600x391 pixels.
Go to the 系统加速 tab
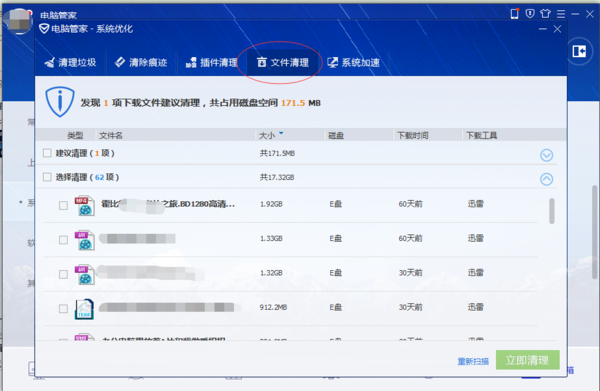[x=354, y=62]
